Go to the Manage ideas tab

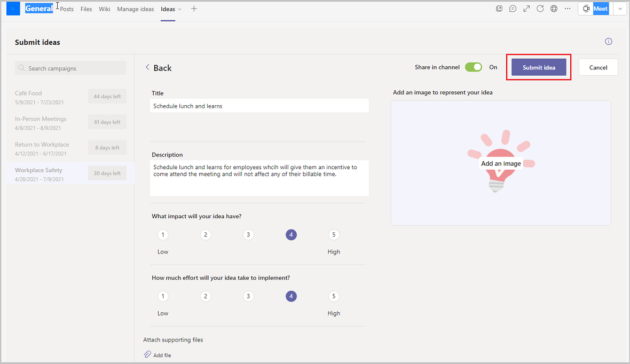point(136,9)
